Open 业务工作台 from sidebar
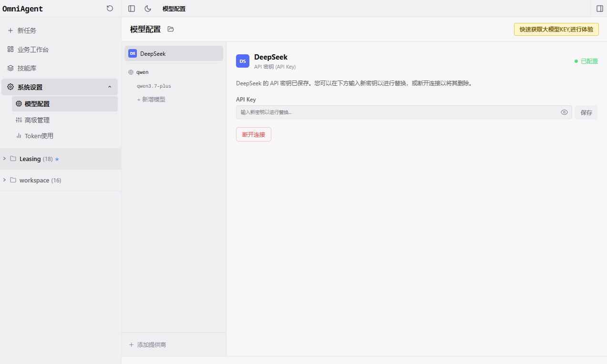This screenshot has height=364, width=607. click(60, 50)
